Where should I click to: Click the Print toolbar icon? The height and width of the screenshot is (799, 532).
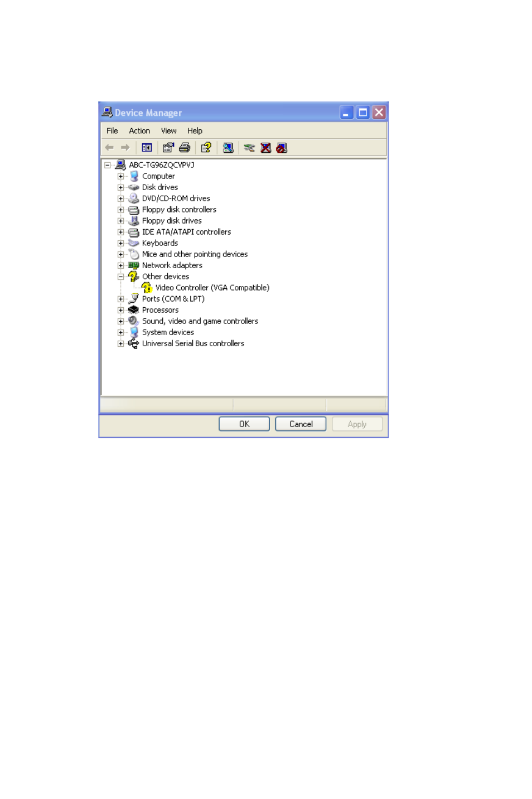tap(185, 148)
